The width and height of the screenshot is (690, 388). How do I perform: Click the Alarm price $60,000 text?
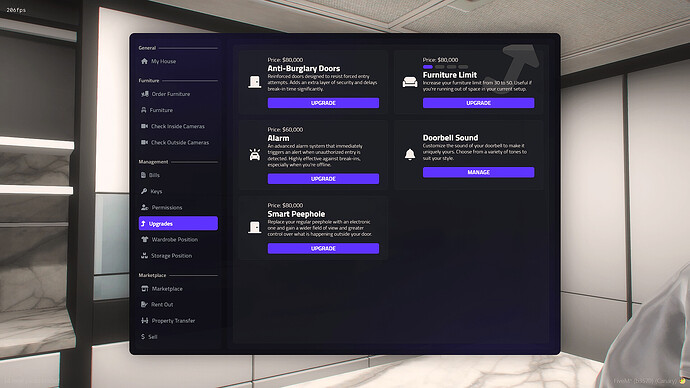(x=285, y=130)
